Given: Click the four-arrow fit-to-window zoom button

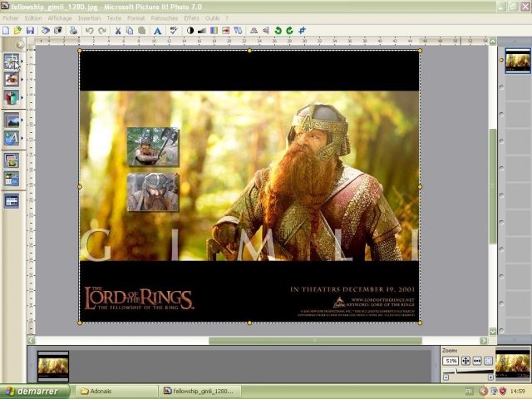Looking at the screenshot, I should tap(465, 361).
